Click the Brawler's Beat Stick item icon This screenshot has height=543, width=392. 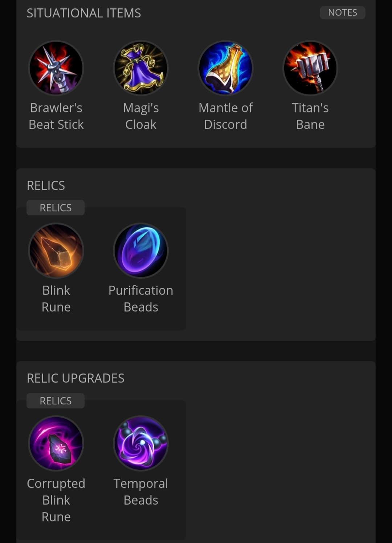(x=56, y=68)
